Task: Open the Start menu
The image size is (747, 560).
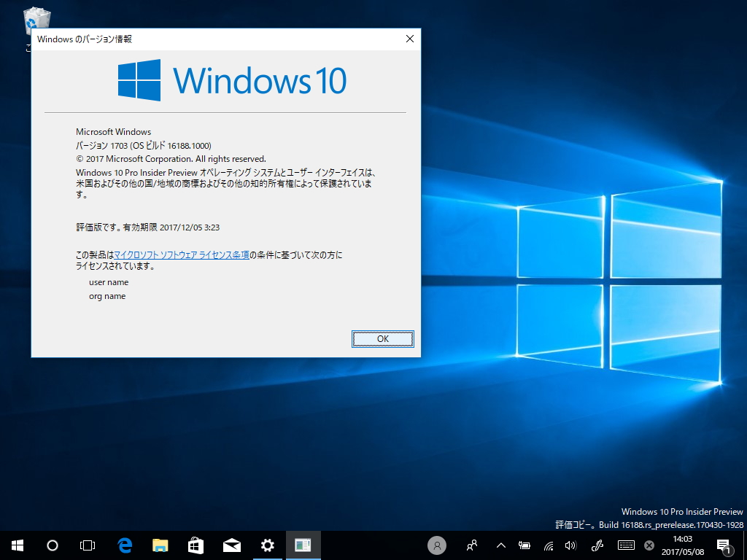Action: coord(15,545)
